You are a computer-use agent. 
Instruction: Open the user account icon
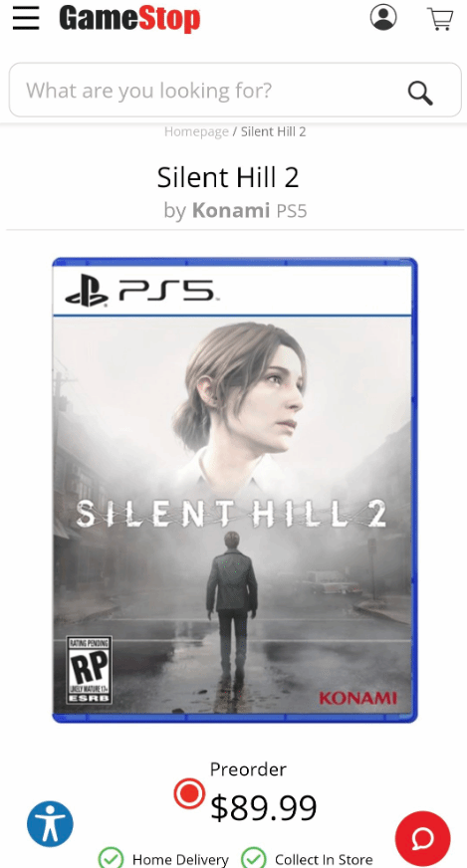tap(383, 17)
